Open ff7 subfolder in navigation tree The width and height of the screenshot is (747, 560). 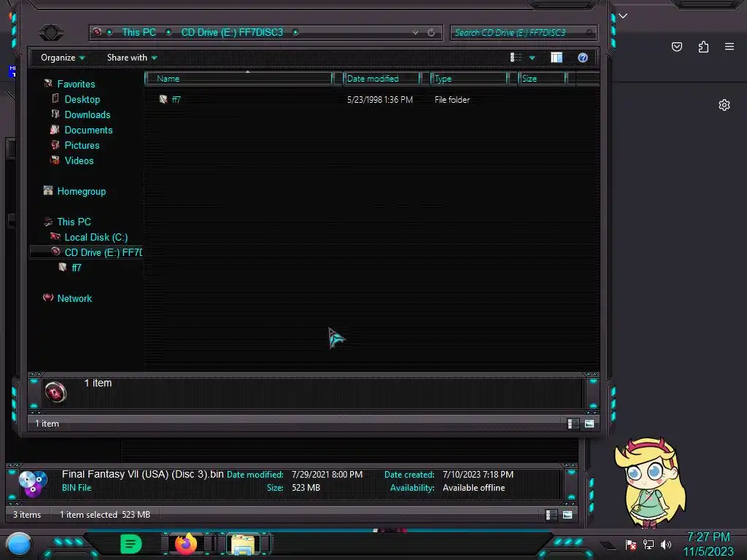[x=76, y=268]
